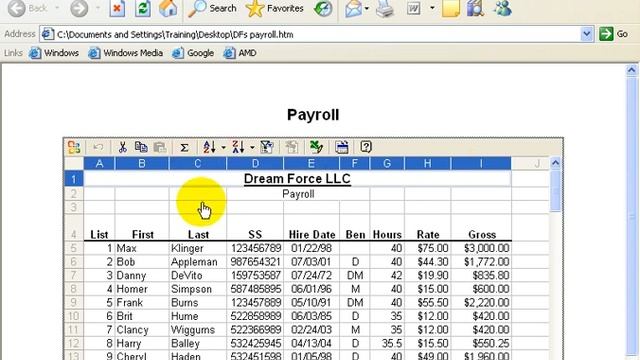Expand the Address bar dropdown

click(587, 34)
